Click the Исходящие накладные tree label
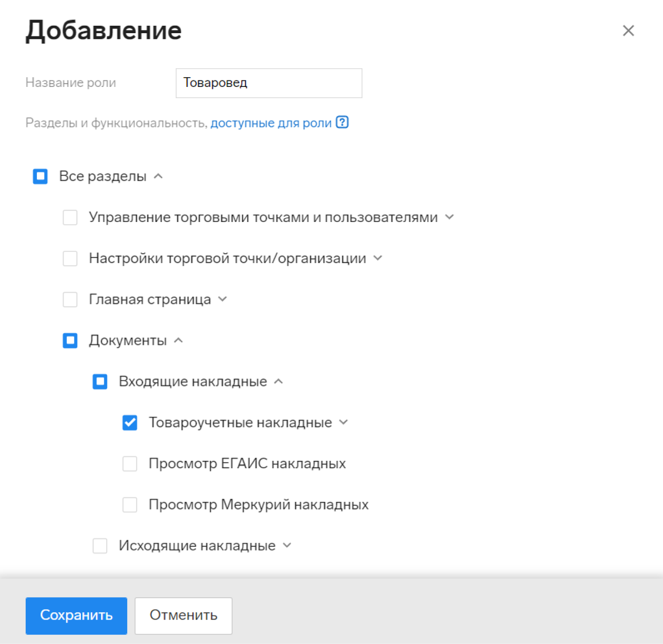 pyautogui.click(x=197, y=545)
